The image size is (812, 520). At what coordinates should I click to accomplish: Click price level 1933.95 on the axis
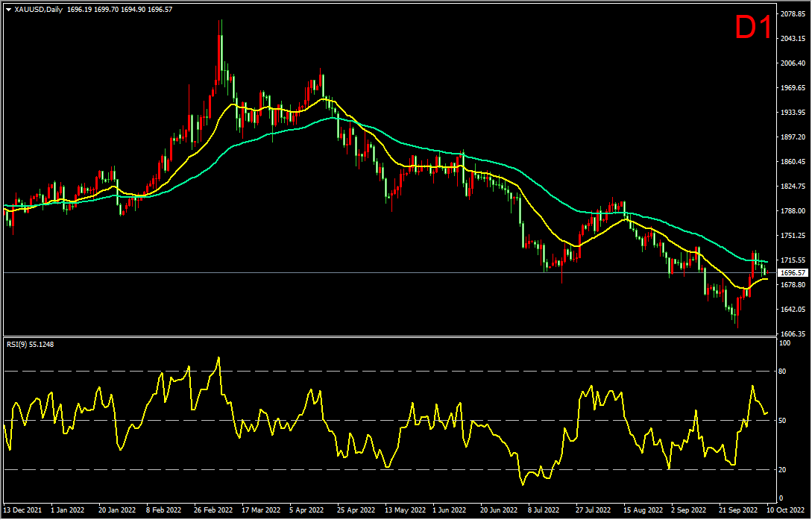tap(793, 113)
